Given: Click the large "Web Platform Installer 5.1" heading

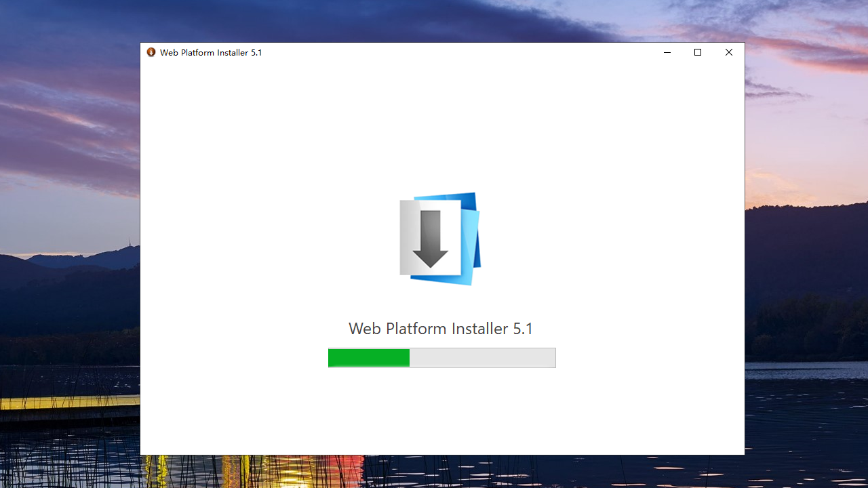Looking at the screenshot, I should point(441,329).
